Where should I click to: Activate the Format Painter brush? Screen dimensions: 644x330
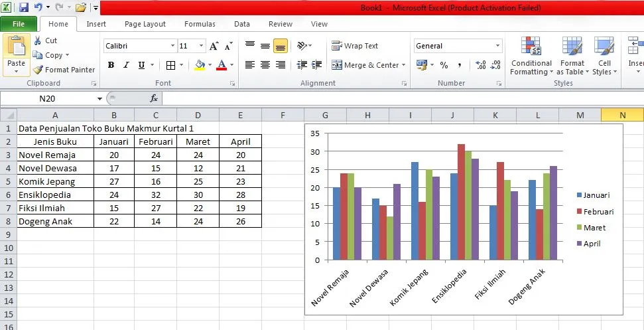pyautogui.click(x=64, y=70)
